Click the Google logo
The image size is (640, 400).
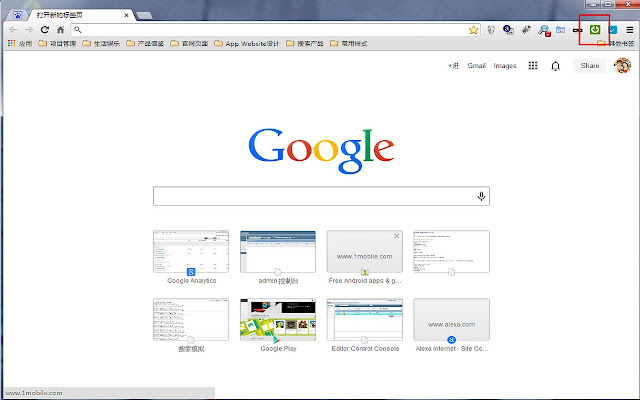[x=322, y=150]
